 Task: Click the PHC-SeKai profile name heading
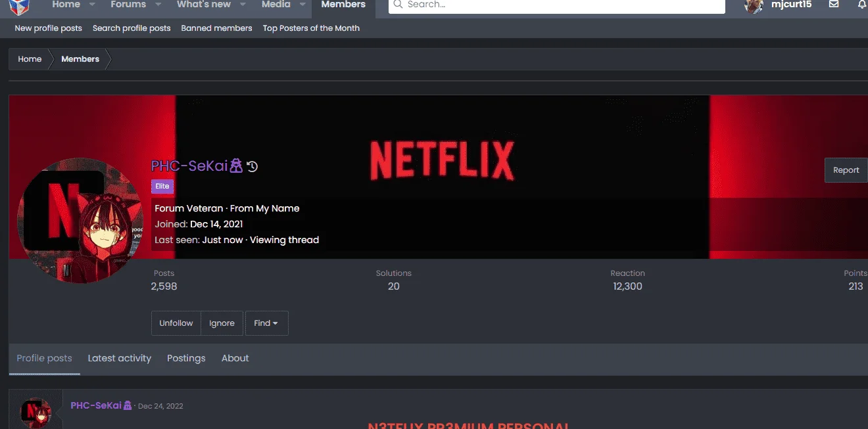click(189, 166)
